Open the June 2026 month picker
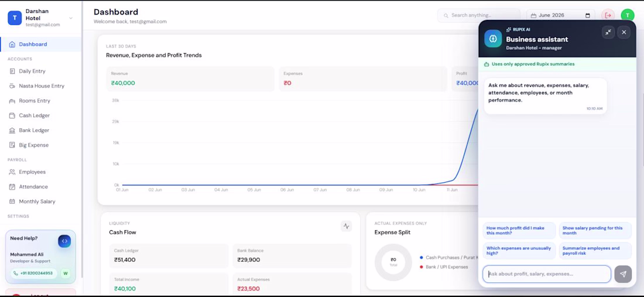The height and width of the screenshot is (297, 644). pyautogui.click(x=560, y=16)
